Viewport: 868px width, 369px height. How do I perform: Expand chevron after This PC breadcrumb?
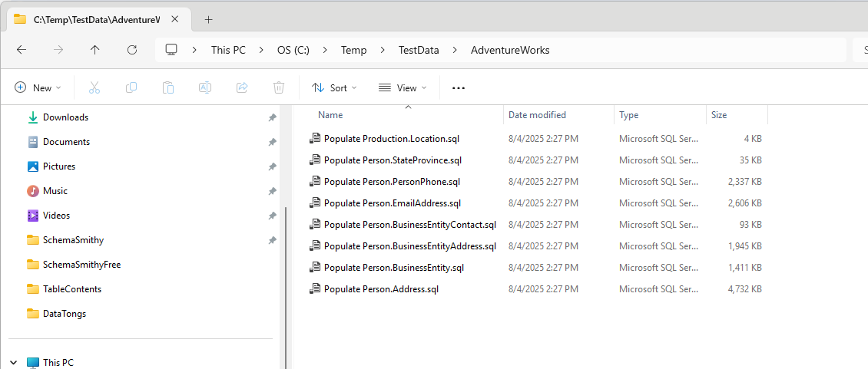(x=262, y=50)
